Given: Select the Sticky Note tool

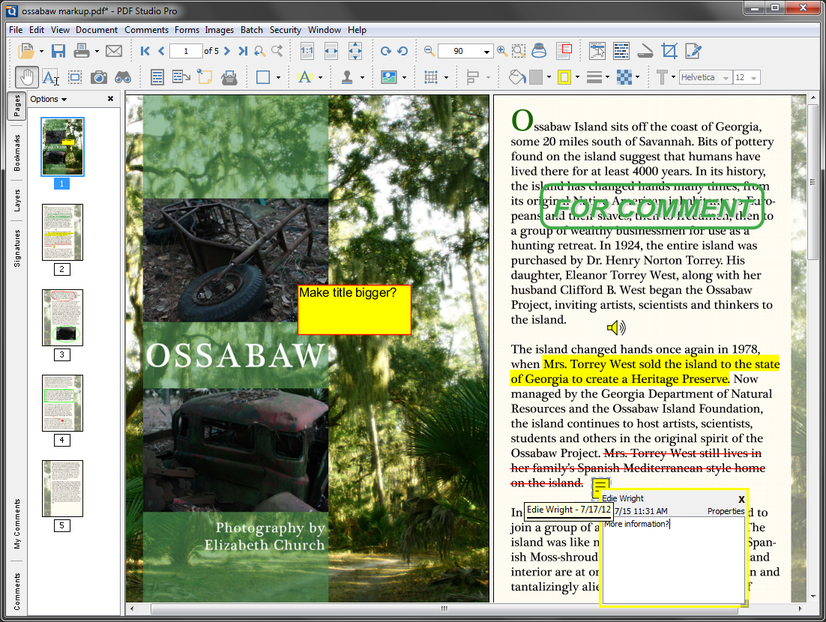Looking at the screenshot, I should point(204,77).
